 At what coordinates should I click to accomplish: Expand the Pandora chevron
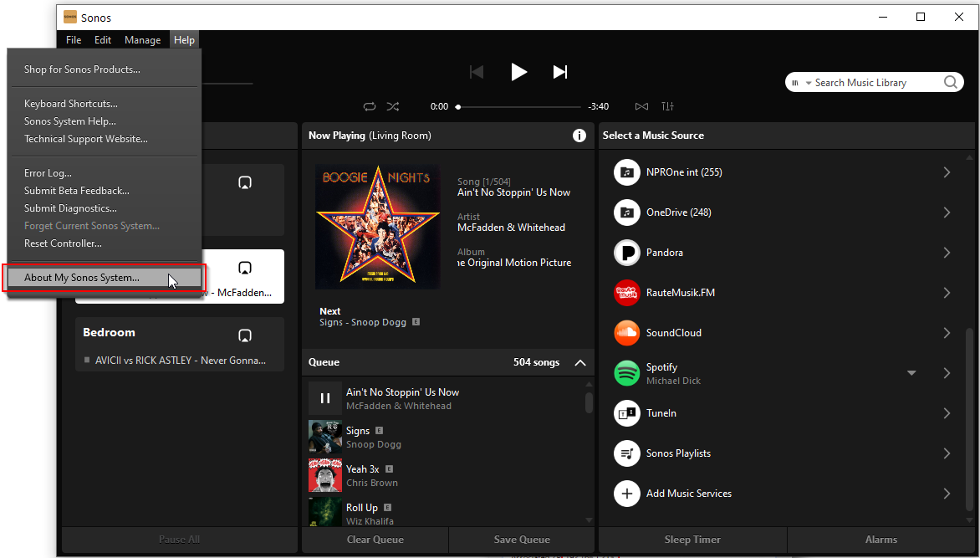pos(947,253)
